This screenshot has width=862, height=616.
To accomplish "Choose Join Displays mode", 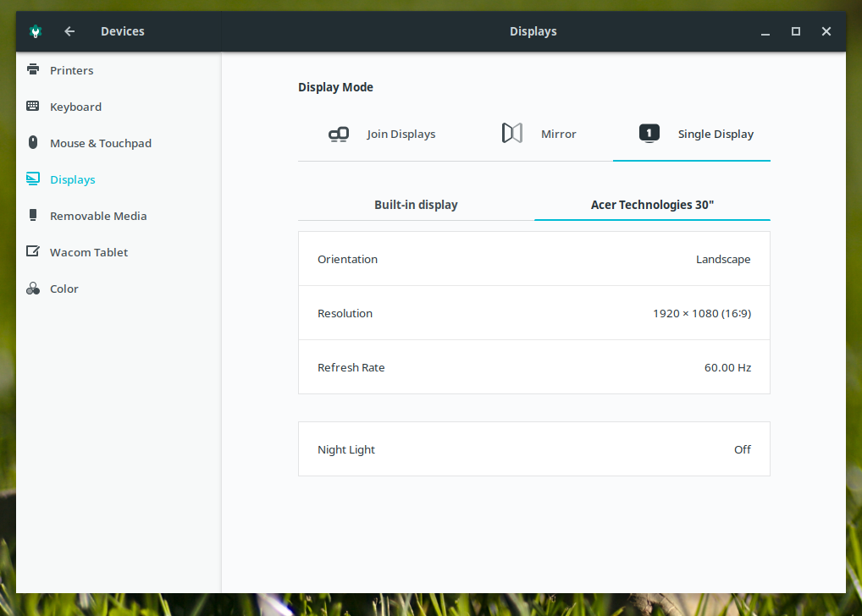I will coord(377,134).
